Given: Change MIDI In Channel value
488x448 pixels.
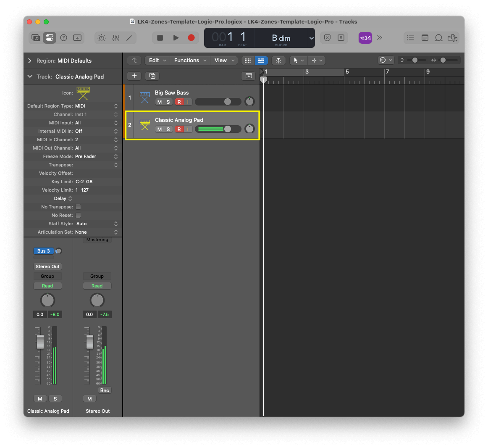Looking at the screenshot, I should point(96,140).
